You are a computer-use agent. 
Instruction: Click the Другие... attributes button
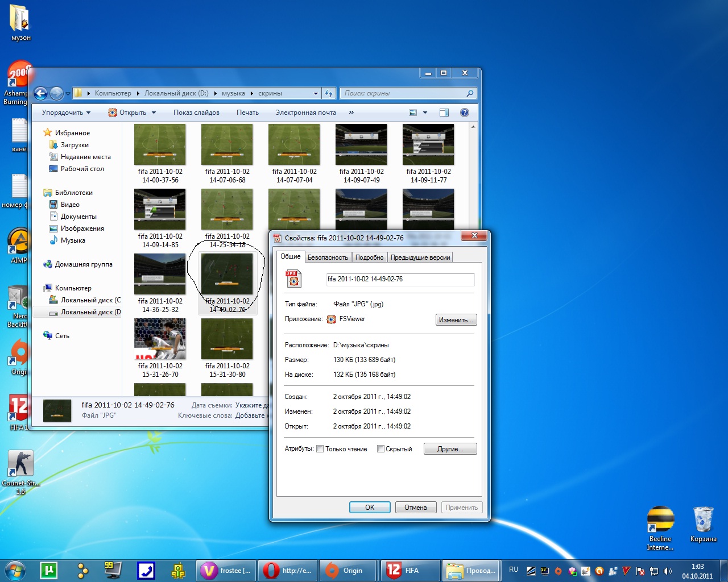coord(450,449)
